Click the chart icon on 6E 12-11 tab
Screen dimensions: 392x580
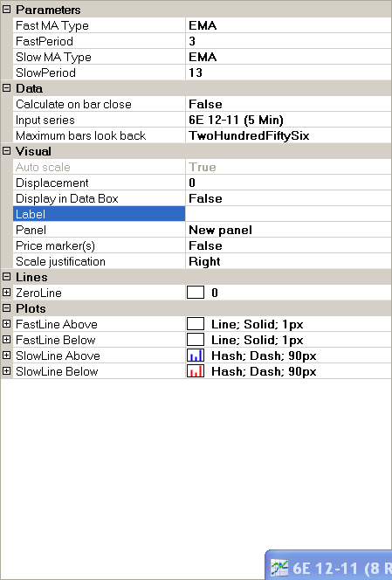[279, 568]
